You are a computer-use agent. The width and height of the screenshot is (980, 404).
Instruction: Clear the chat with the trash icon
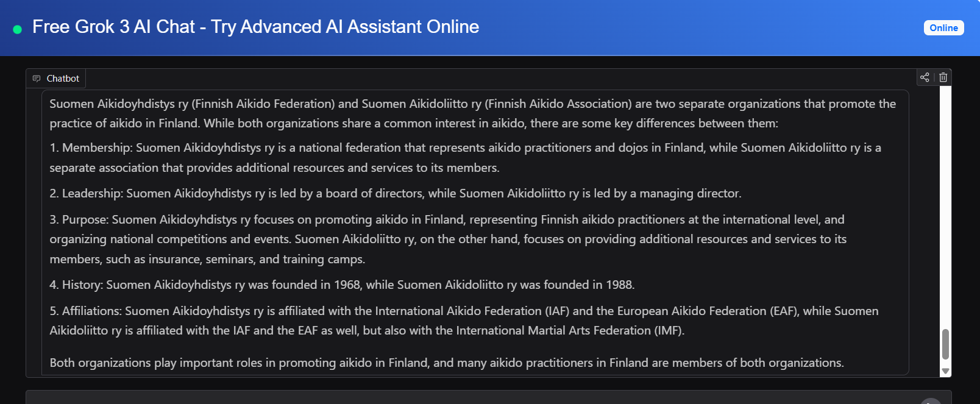(943, 77)
